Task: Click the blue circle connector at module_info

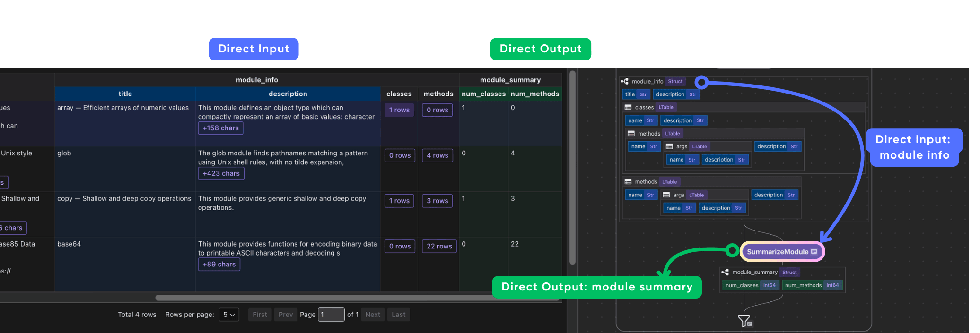Action: click(702, 83)
